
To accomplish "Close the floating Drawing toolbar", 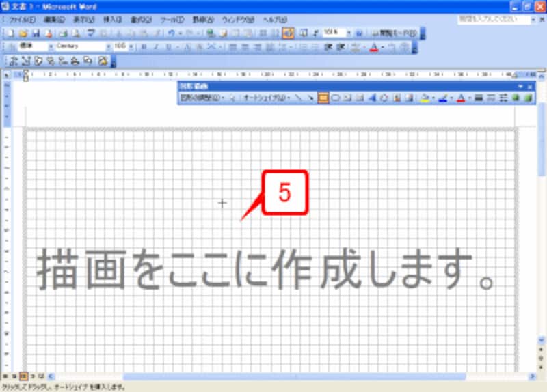I will pyautogui.click(x=530, y=87).
